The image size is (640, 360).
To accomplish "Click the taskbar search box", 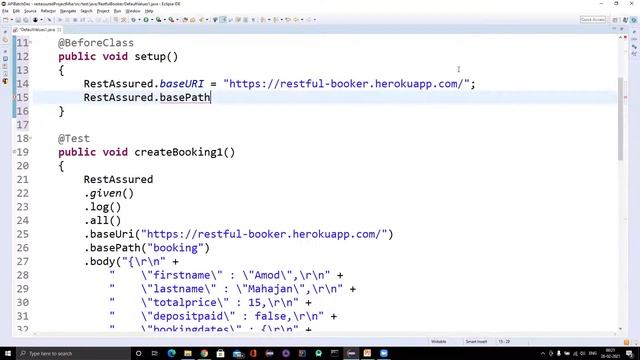I will click(73, 353).
